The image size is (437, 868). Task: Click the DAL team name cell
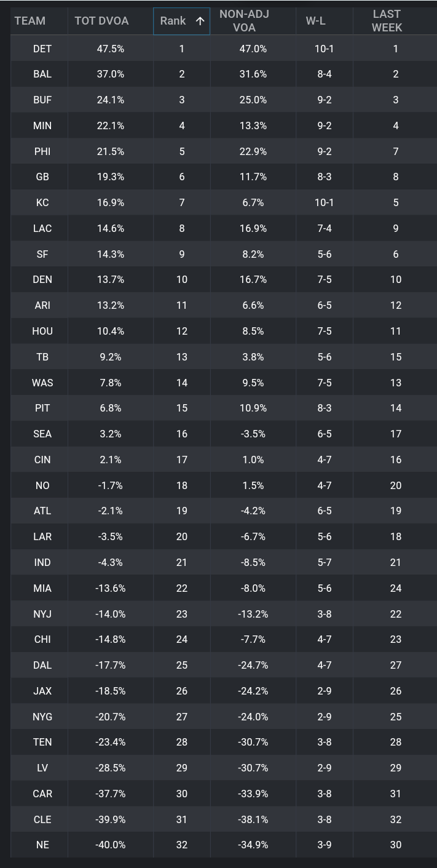click(42, 665)
